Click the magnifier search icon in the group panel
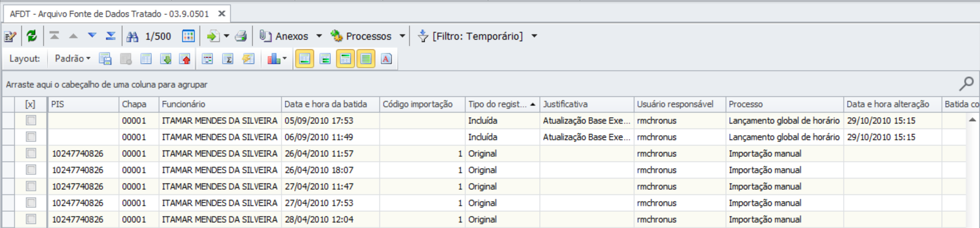This screenshot has height=228, width=980. click(966, 83)
